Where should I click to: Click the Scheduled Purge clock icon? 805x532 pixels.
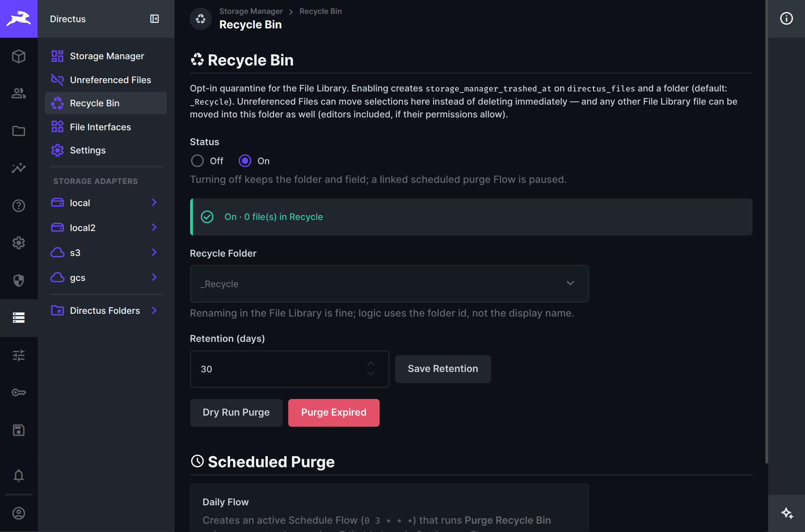pyautogui.click(x=197, y=461)
